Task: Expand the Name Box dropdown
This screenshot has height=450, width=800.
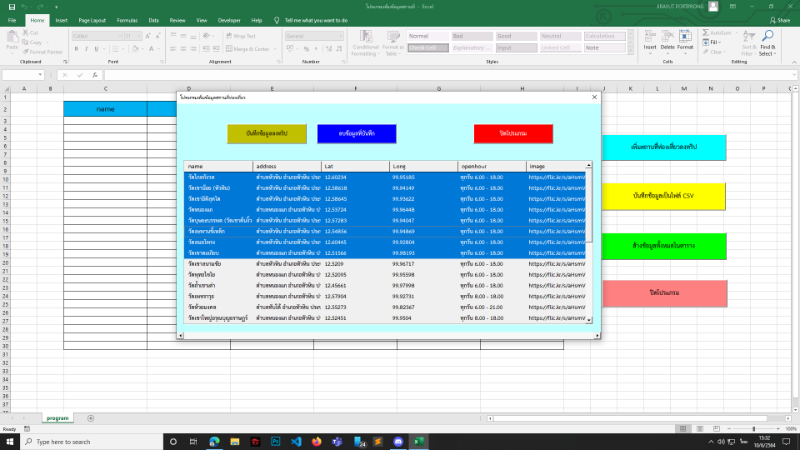Action: point(40,75)
